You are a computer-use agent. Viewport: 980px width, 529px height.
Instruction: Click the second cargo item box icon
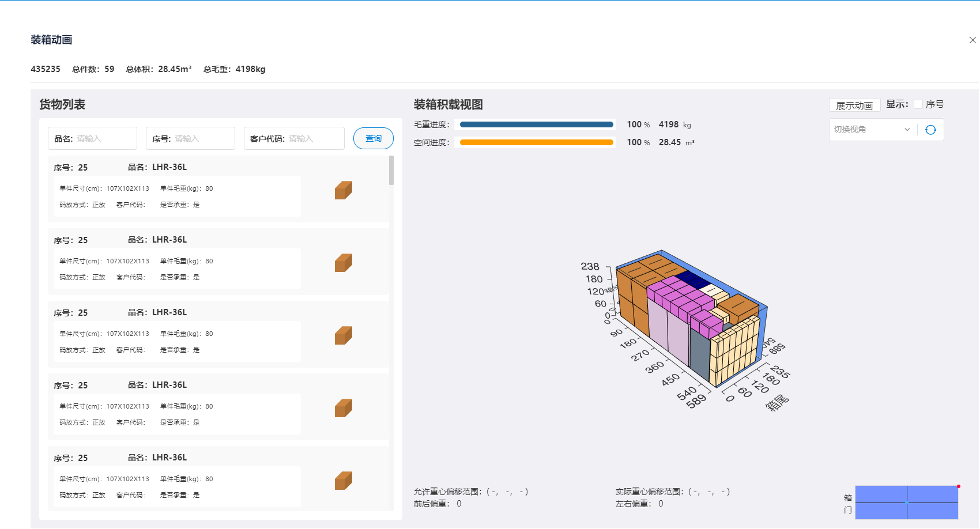pyautogui.click(x=343, y=263)
